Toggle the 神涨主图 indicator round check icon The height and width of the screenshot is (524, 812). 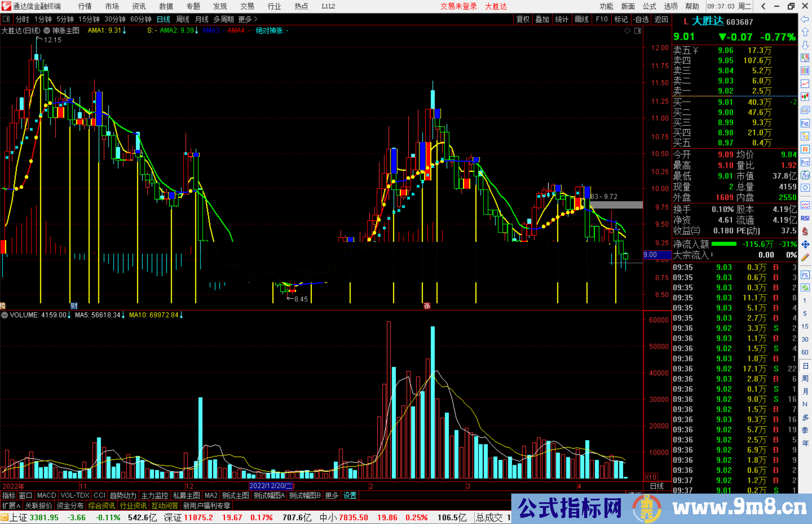pos(47,30)
